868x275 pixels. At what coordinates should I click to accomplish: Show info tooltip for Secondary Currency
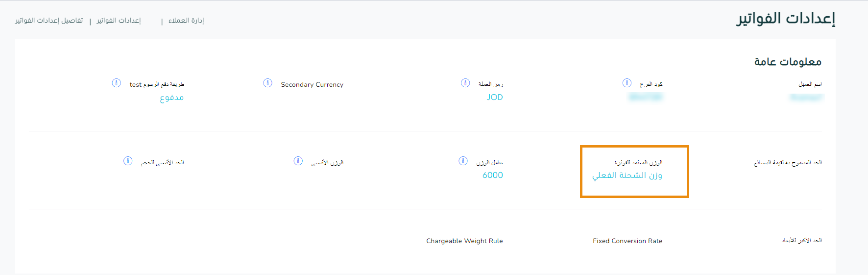[267, 83]
